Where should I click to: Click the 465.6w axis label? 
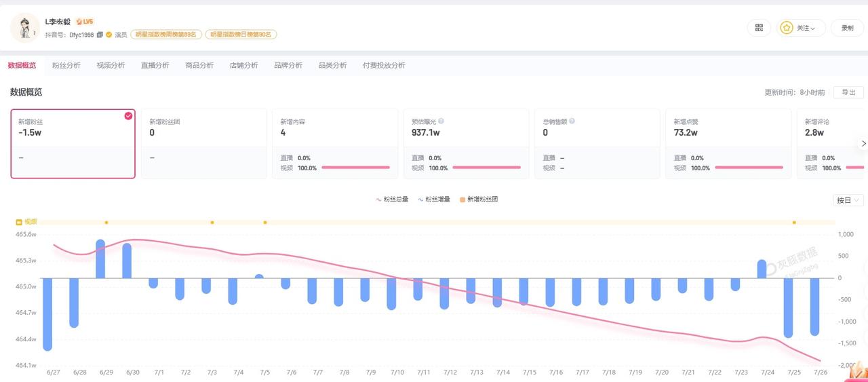25,234
